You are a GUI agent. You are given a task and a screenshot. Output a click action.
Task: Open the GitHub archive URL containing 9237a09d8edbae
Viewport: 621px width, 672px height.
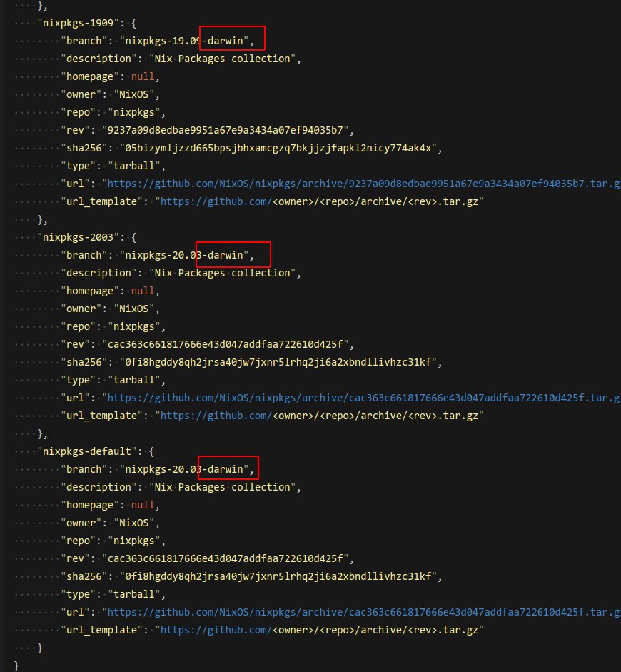363,184
